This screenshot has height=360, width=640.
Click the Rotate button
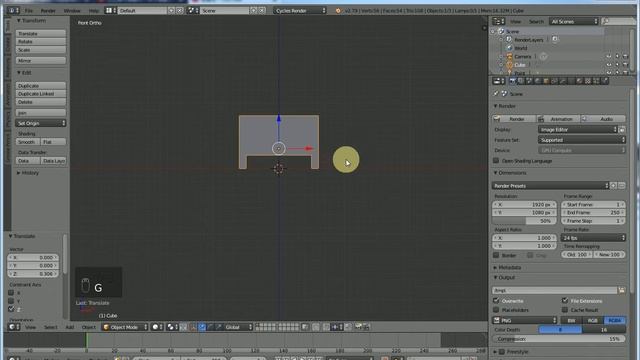[41, 42]
